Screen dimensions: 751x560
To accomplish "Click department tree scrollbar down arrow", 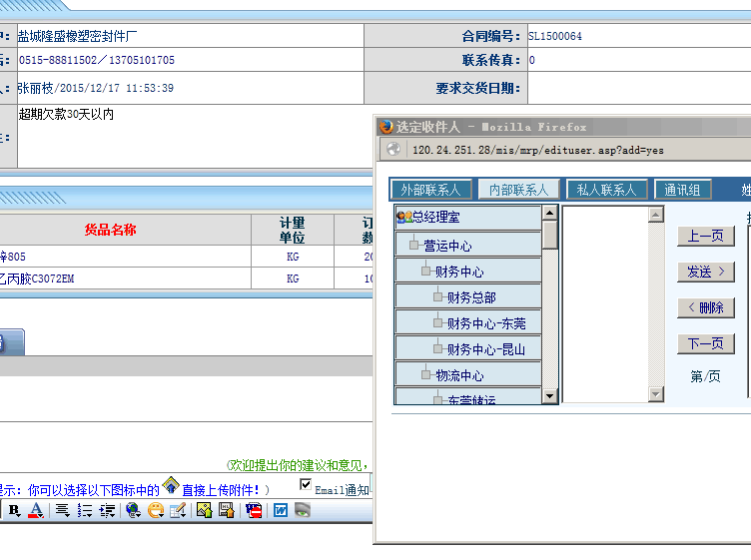I will tap(549, 396).
